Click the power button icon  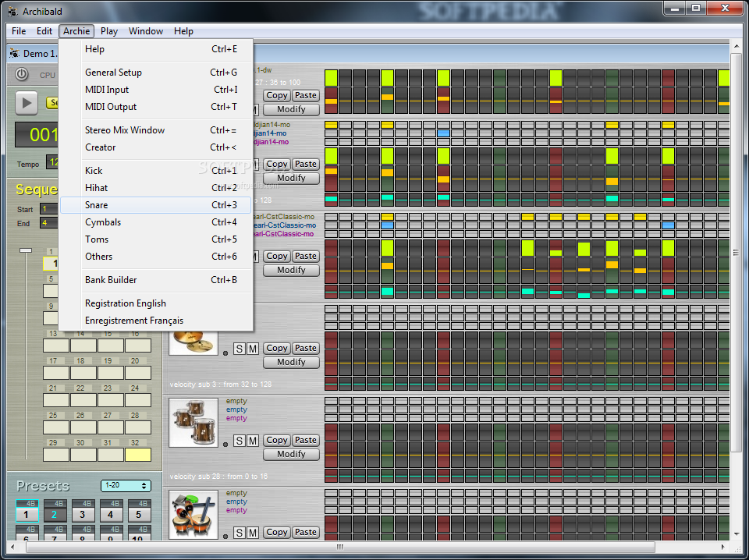(x=22, y=74)
